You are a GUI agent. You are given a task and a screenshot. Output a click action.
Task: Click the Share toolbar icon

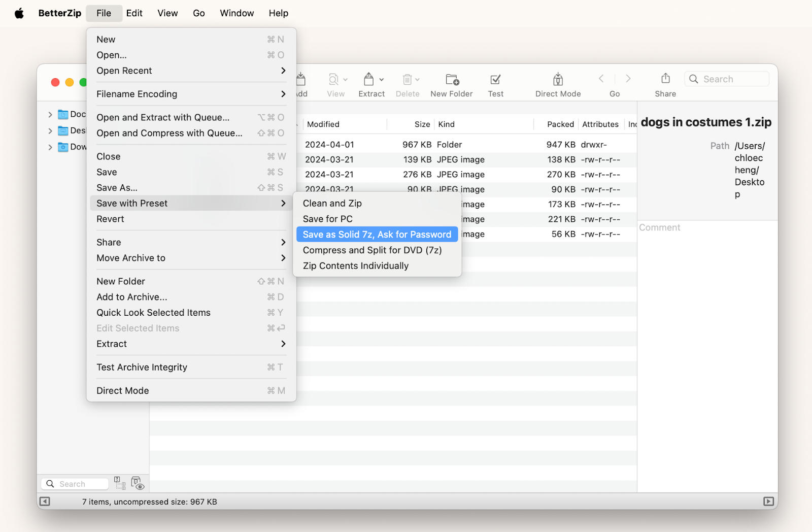(x=665, y=79)
